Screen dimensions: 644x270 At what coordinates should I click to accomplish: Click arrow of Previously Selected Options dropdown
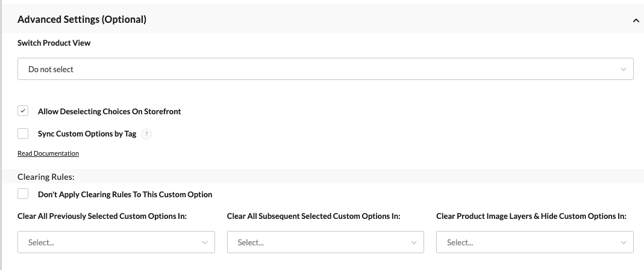(x=205, y=242)
